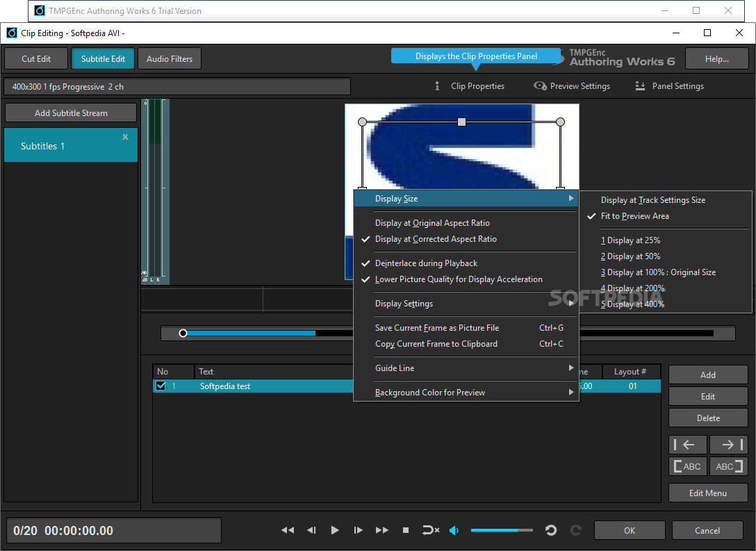
Task: Select the top-left subtitle box corner handle
Action: (363, 122)
